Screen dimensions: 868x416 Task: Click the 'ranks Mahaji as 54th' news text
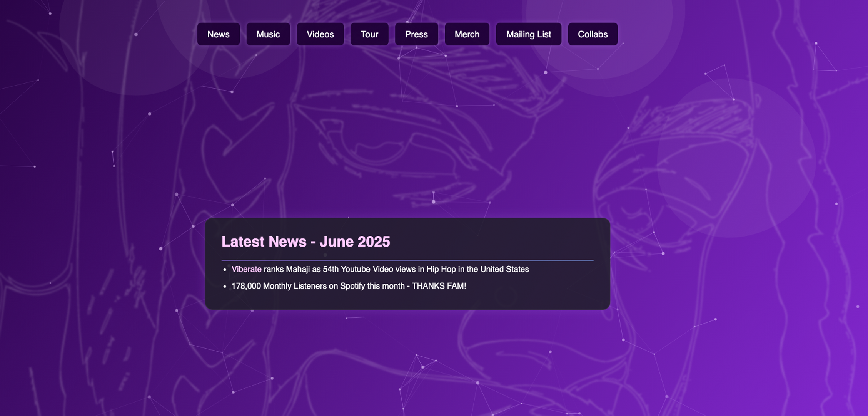pyautogui.click(x=396, y=269)
